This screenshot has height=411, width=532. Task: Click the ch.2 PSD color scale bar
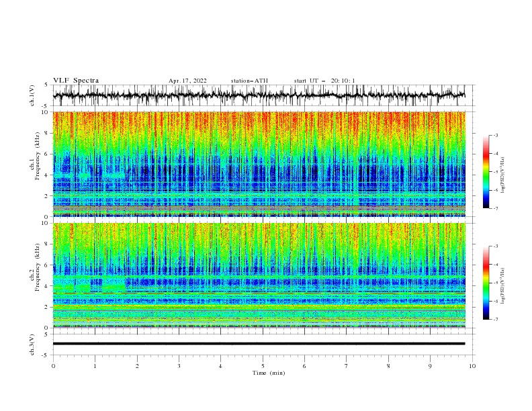pyautogui.click(x=486, y=283)
